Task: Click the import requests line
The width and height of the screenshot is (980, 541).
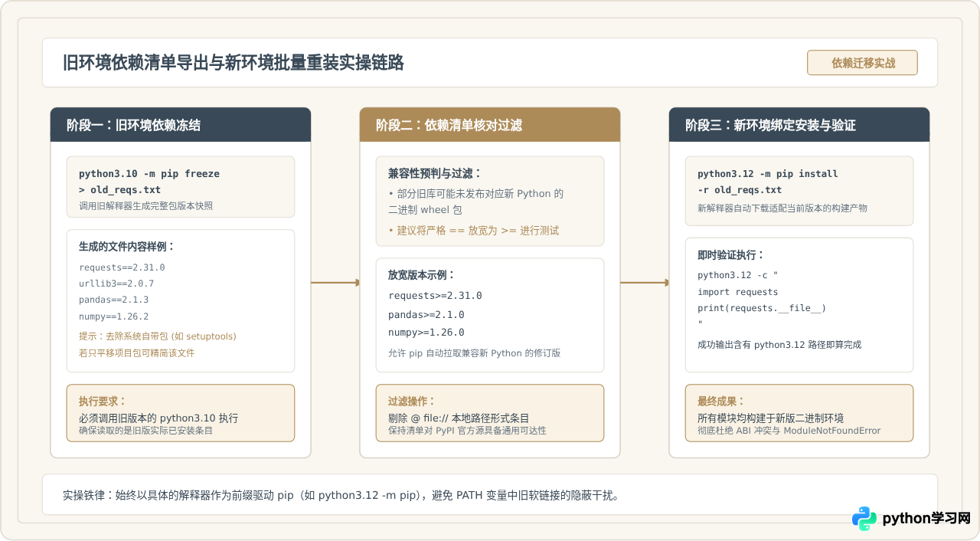Action: [x=738, y=292]
